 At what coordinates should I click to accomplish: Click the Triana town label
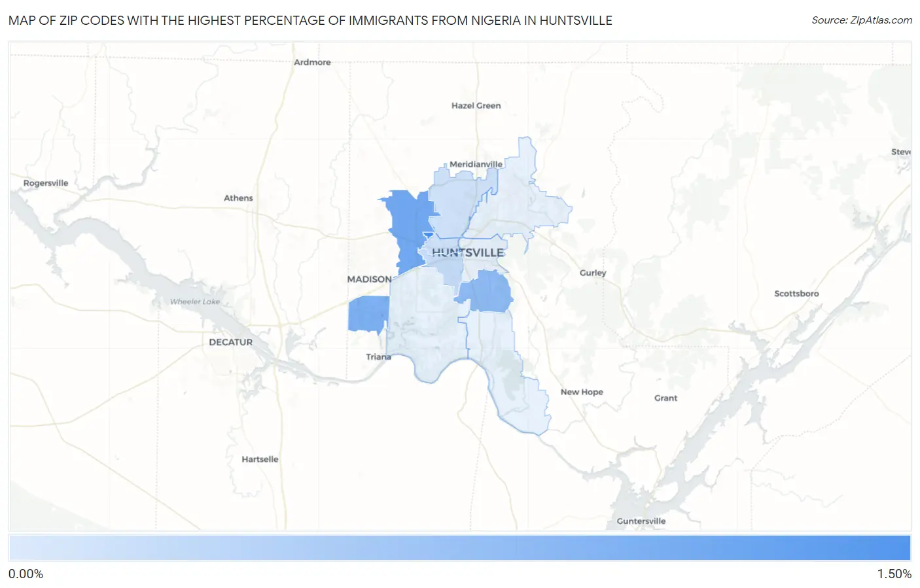click(378, 357)
